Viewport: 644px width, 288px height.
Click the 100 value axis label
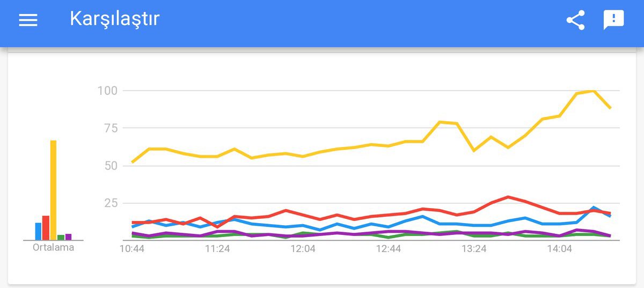pyautogui.click(x=107, y=90)
